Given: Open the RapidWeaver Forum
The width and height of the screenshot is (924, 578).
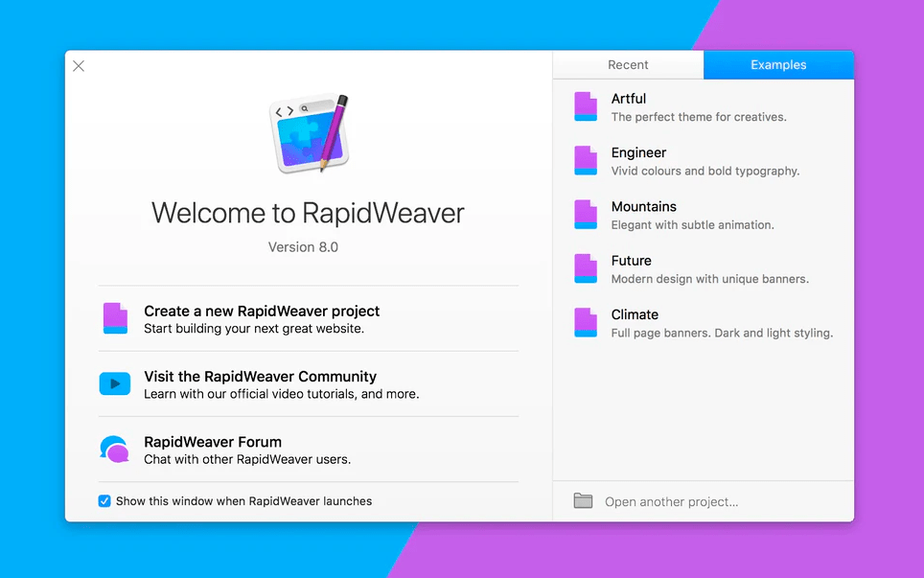Looking at the screenshot, I should pos(213,442).
